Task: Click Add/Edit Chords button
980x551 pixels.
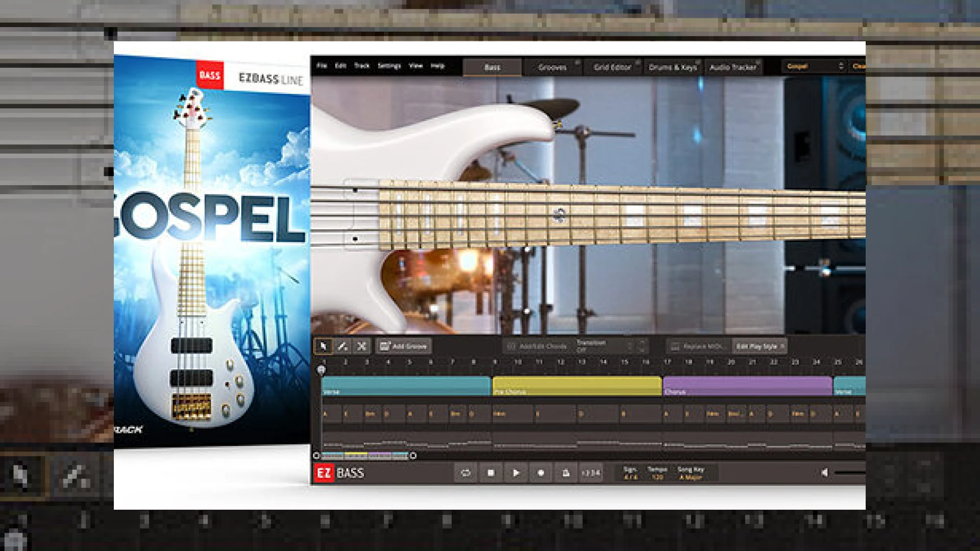Action: click(x=537, y=346)
